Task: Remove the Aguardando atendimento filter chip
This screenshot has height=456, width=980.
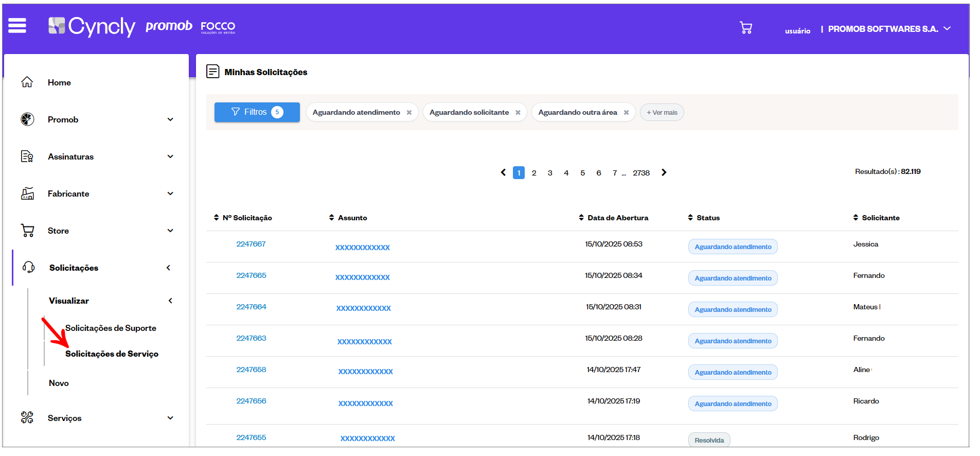Action: (x=409, y=113)
